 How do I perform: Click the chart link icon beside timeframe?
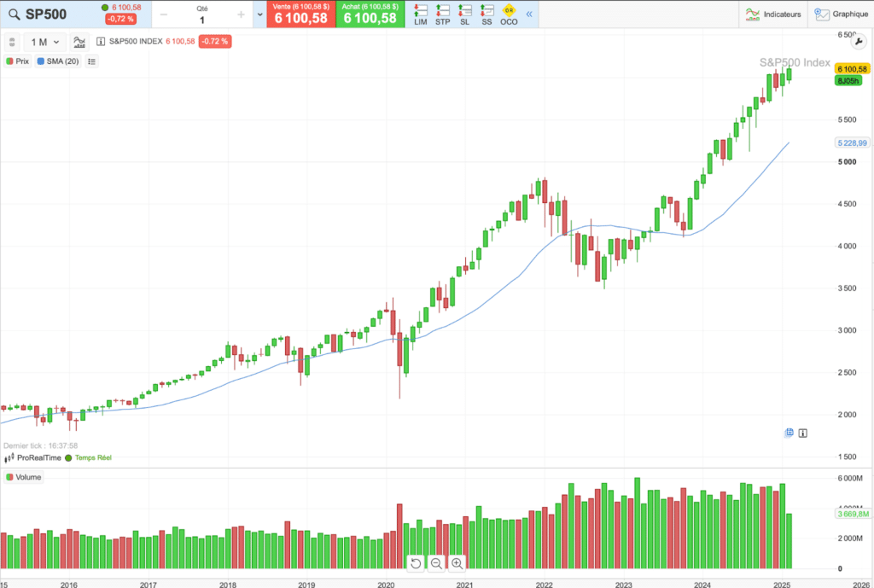click(12, 42)
